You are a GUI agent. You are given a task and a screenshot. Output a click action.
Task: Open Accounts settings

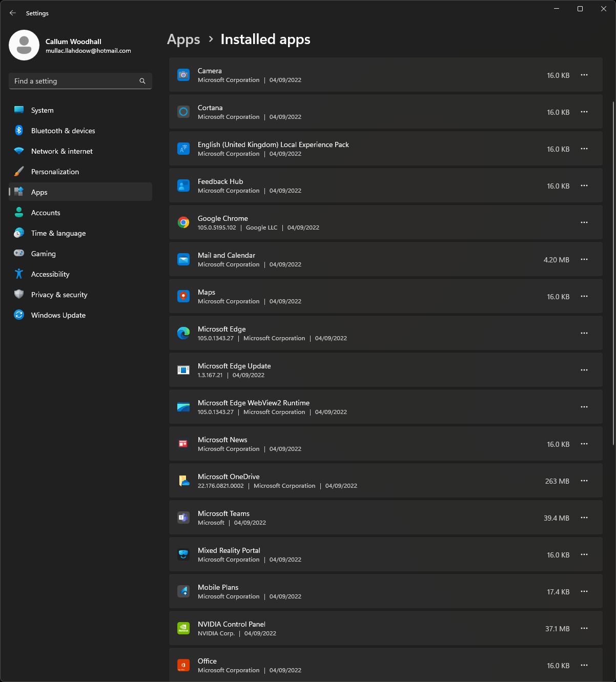80,213
